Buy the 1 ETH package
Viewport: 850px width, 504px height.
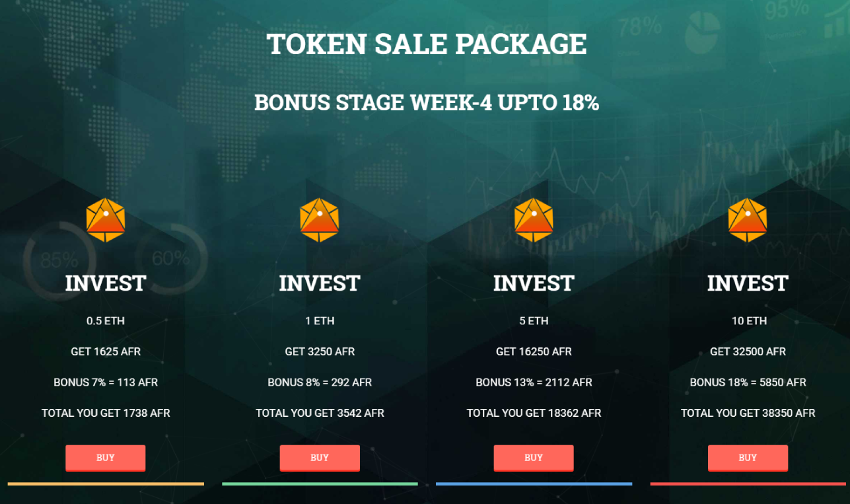[x=320, y=458]
